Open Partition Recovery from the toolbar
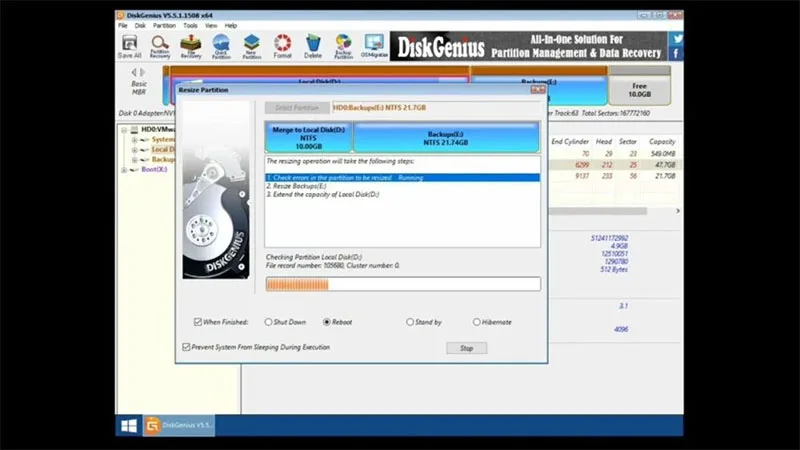 coord(160,46)
